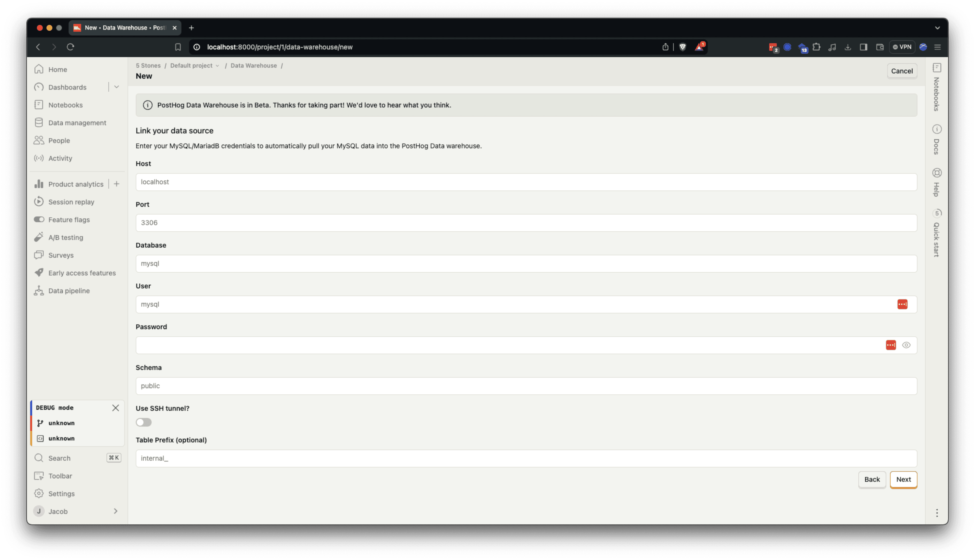975x560 pixels.
Task: Focus the Table Prefix input field
Action: click(x=526, y=459)
